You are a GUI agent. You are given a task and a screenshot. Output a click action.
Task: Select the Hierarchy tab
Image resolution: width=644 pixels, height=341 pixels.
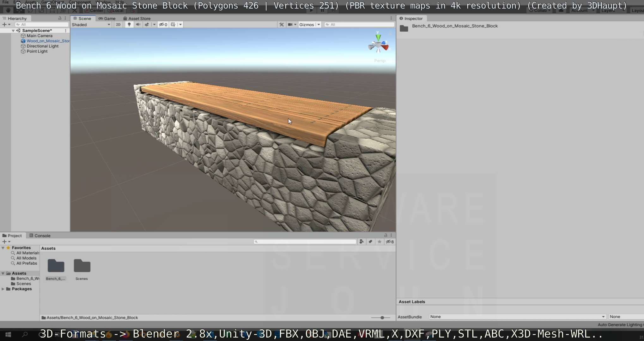click(15, 18)
